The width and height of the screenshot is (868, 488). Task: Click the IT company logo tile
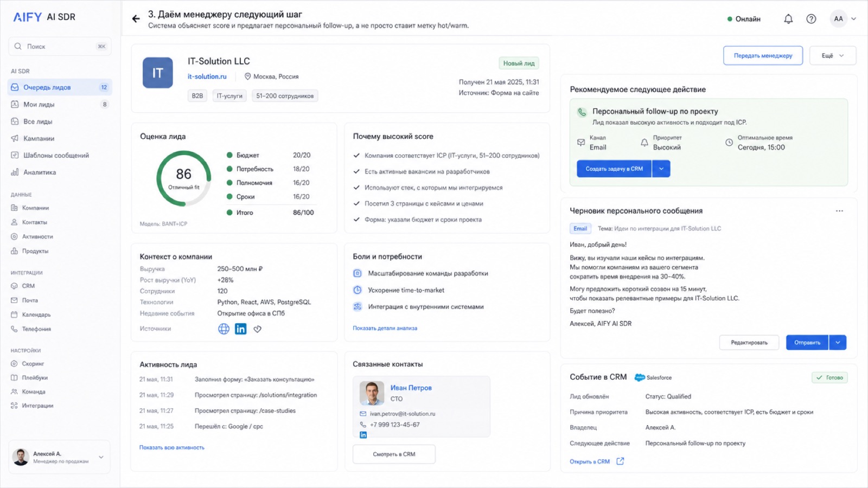[x=157, y=73]
